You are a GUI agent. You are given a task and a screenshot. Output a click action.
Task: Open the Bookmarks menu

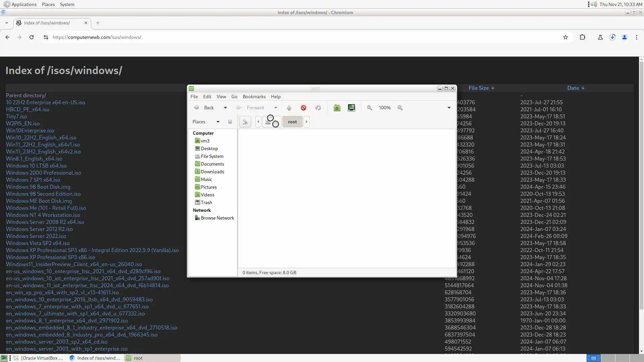tap(254, 97)
